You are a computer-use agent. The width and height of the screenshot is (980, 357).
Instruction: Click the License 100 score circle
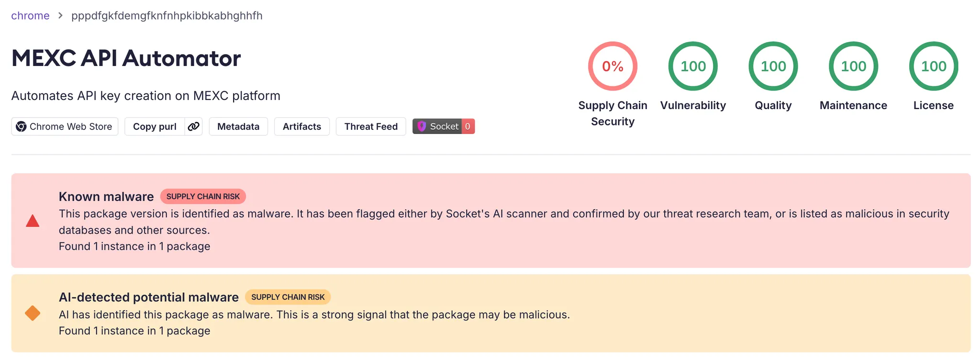pos(934,67)
